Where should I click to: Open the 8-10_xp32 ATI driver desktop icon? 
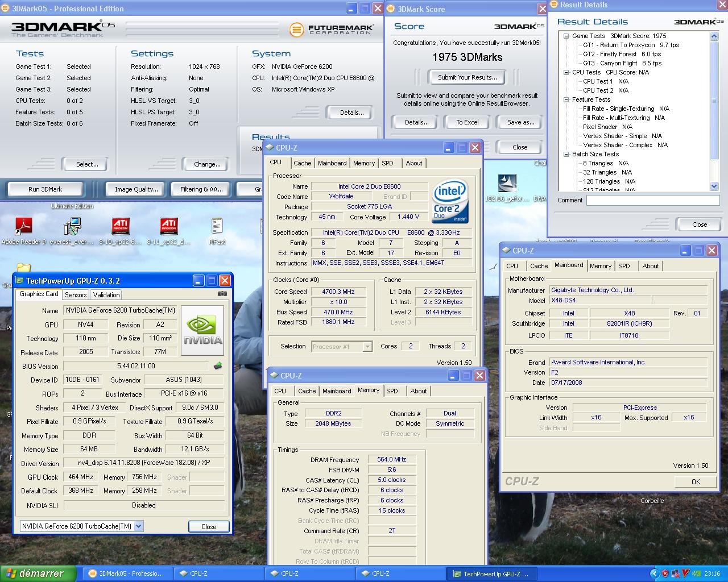click(121, 231)
